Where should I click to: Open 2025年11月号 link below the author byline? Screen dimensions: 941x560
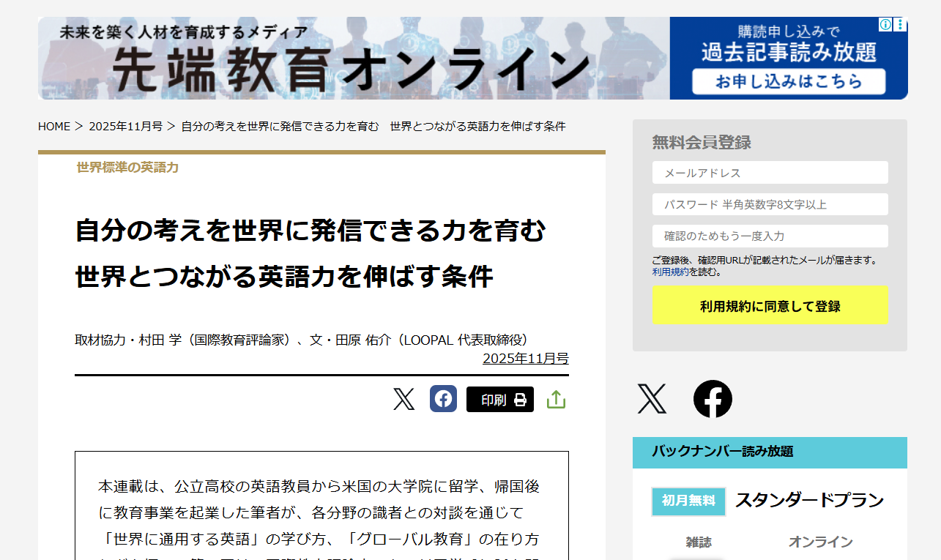[x=525, y=359]
